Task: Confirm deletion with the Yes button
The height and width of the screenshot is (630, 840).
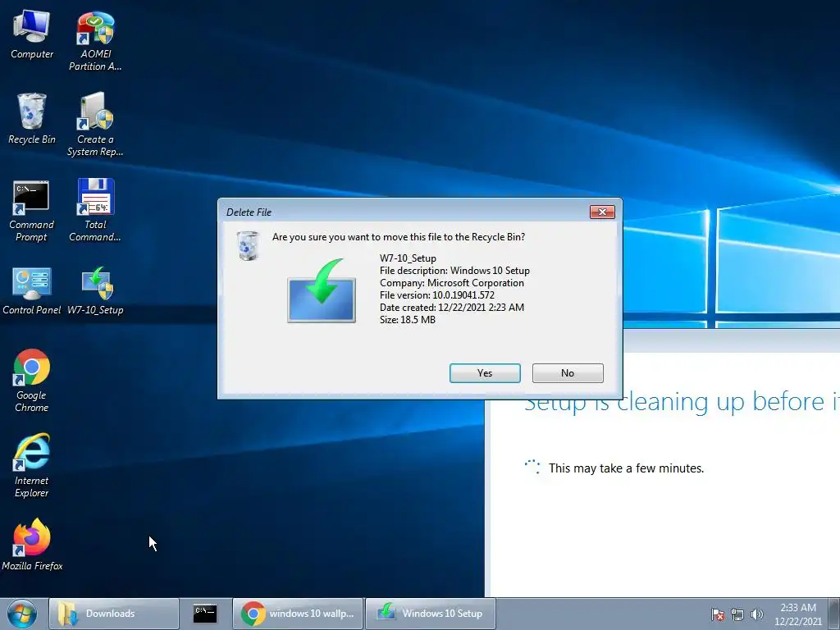Action: pyautogui.click(x=485, y=373)
